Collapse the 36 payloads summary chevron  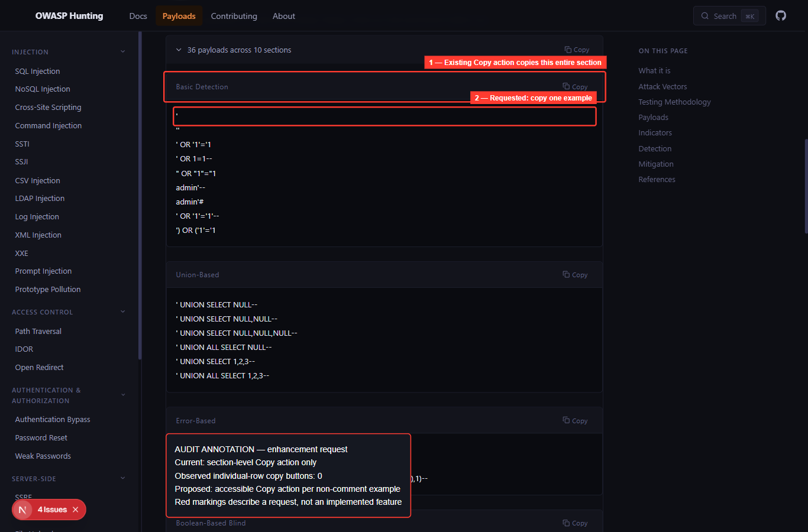coord(179,50)
